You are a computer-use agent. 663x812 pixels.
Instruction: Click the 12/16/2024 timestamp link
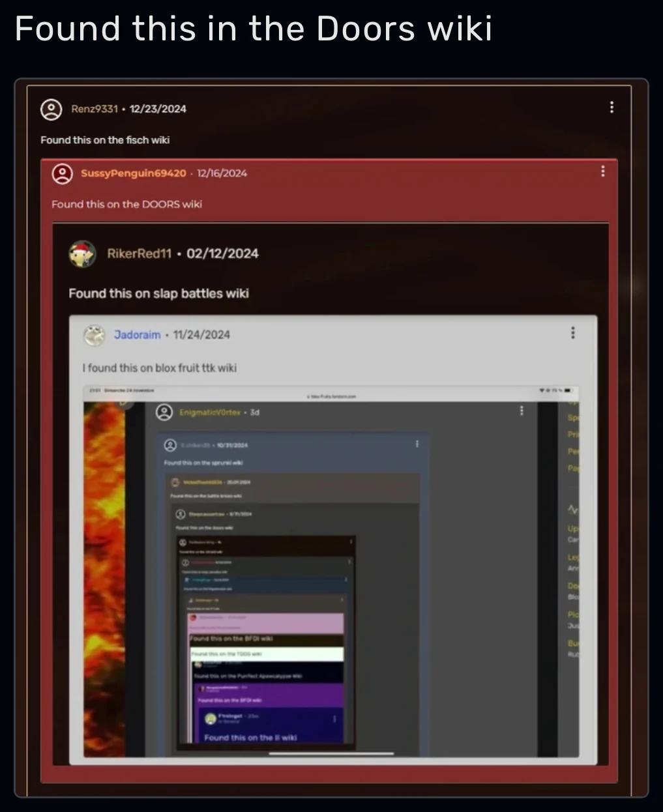[x=222, y=173]
